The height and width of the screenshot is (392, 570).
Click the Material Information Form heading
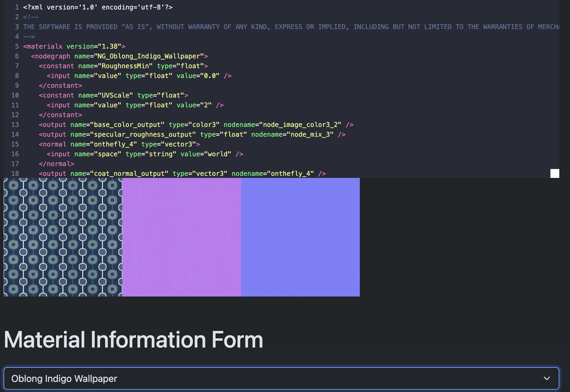pos(134,340)
